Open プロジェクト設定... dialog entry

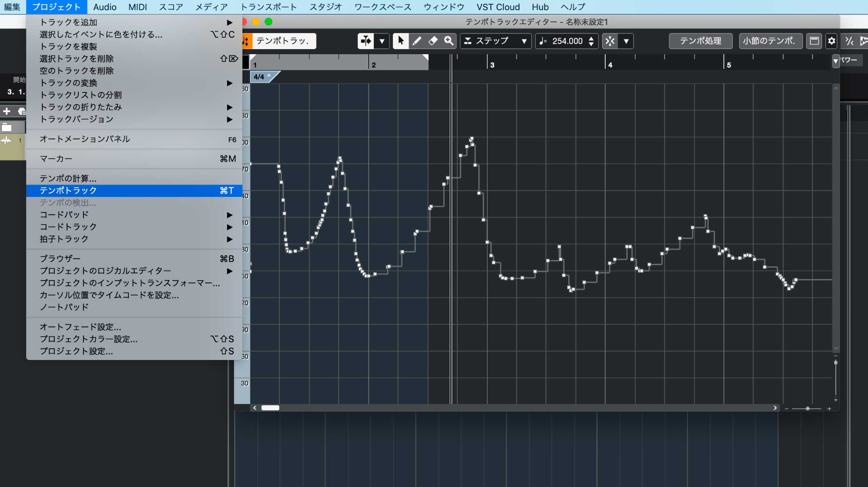134,351
